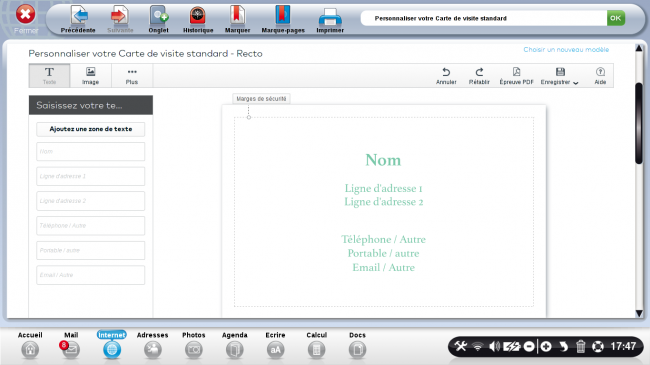
Task: Click the tray undo arrow icon
Action: click(x=563, y=346)
